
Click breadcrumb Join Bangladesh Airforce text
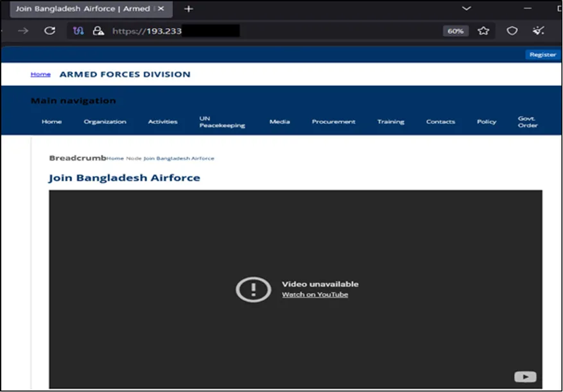coord(179,158)
